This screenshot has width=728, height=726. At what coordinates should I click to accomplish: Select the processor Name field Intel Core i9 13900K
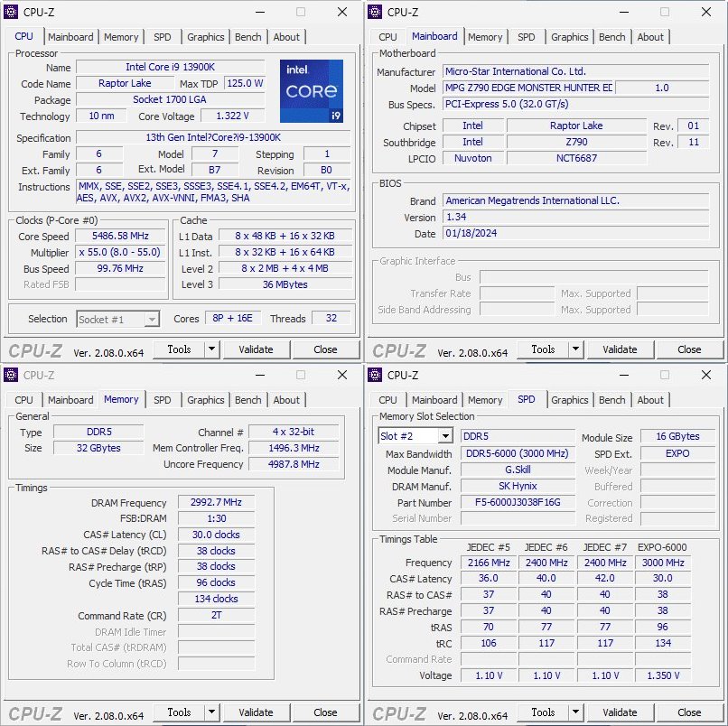(171, 67)
